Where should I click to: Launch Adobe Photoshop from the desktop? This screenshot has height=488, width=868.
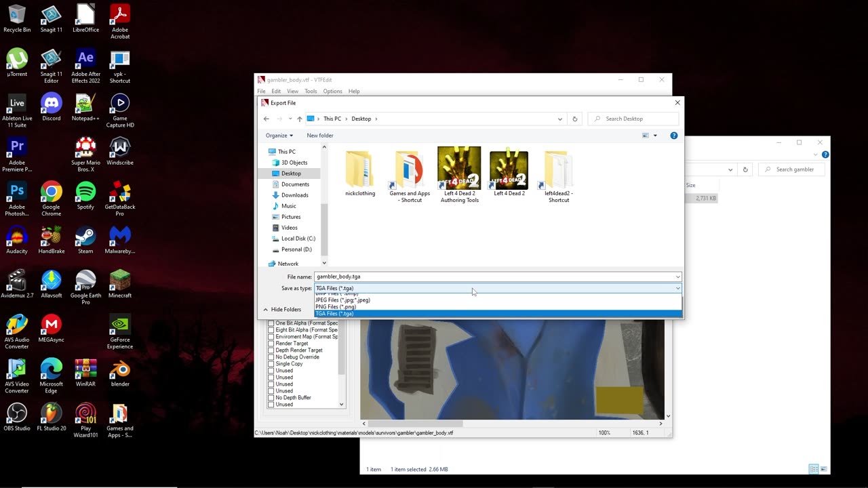(x=17, y=199)
